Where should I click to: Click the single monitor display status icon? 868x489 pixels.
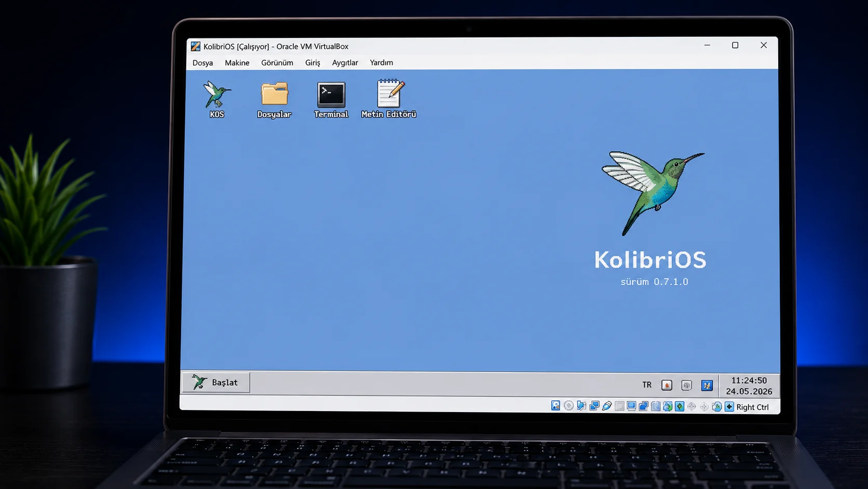(631, 406)
